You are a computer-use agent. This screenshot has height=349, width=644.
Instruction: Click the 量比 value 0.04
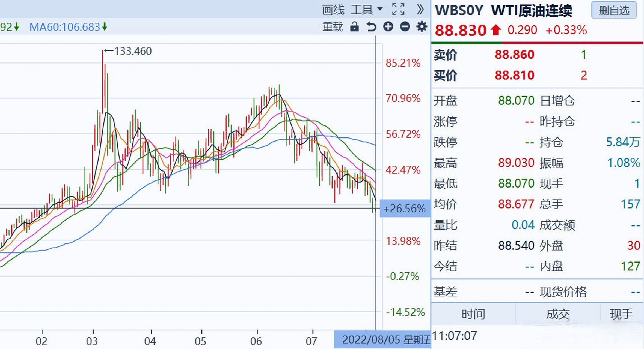point(523,225)
